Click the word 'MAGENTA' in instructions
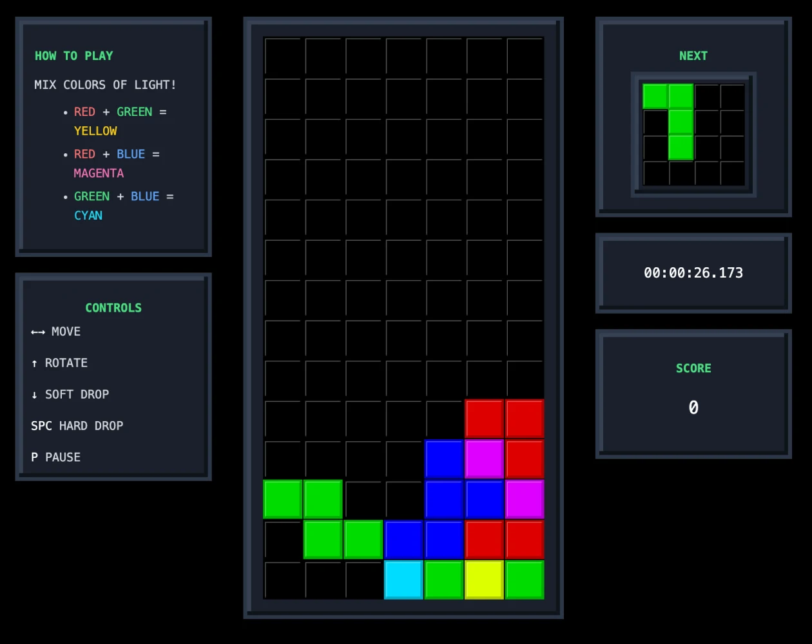The image size is (812, 644). click(99, 173)
